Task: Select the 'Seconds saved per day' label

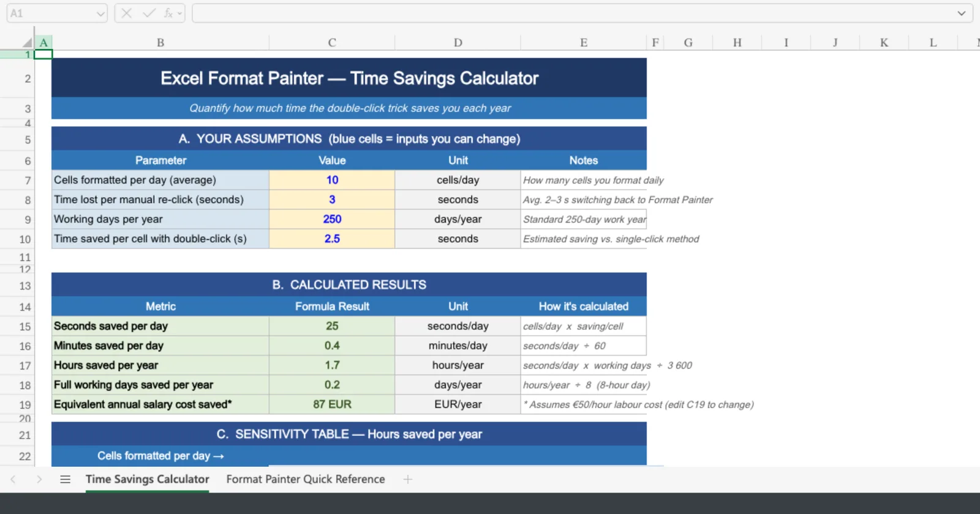Action: click(160, 326)
